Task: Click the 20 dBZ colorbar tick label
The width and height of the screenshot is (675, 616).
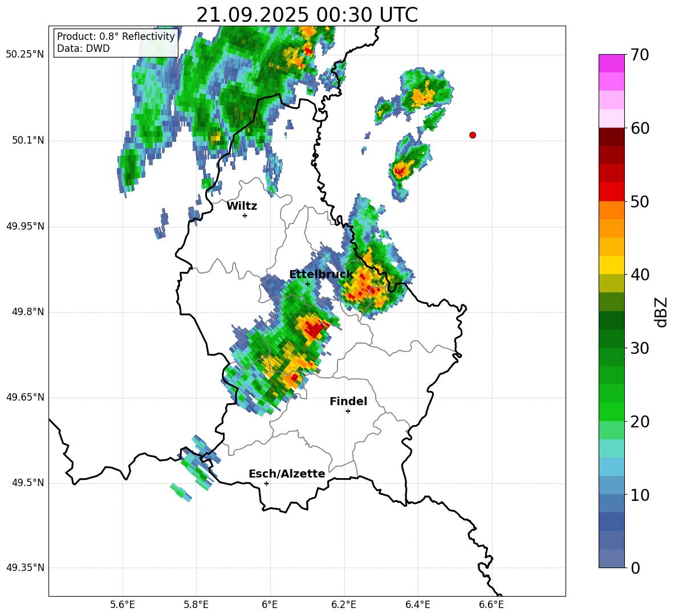Action: [640, 422]
